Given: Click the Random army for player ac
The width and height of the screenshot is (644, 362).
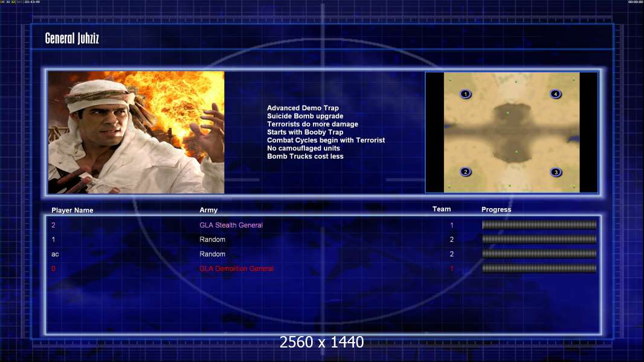Looking at the screenshot, I should [212, 254].
